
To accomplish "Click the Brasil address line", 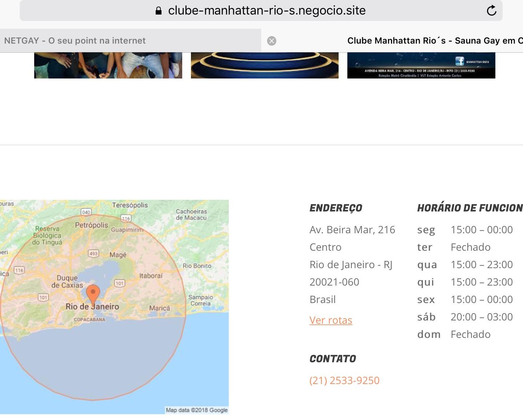I will pyautogui.click(x=323, y=299).
